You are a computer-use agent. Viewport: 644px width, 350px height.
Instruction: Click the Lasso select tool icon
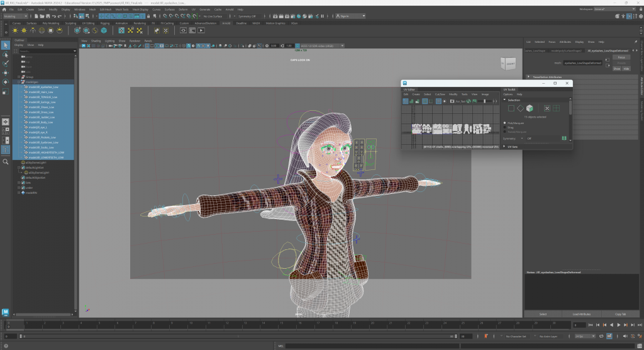click(x=6, y=55)
